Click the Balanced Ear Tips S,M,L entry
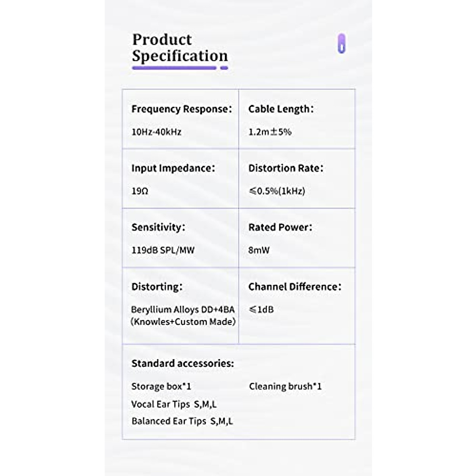The image size is (476, 476). tap(182, 421)
